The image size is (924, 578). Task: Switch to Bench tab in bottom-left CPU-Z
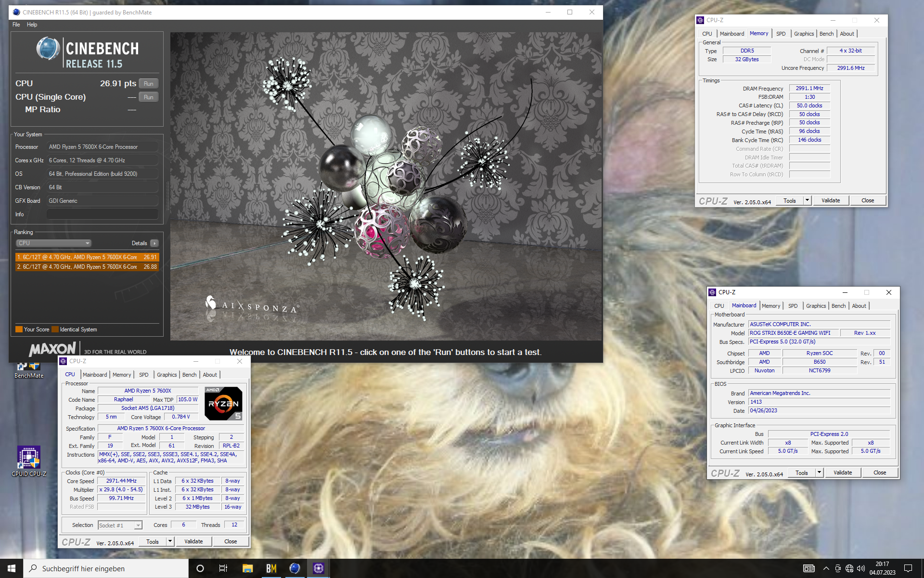pyautogui.click(x=190, y=375)
